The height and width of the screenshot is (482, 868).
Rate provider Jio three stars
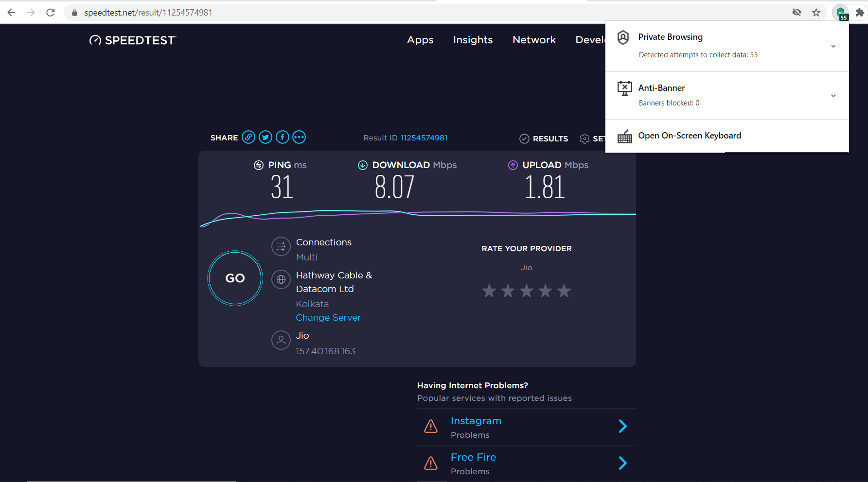pyautogui.click(x=527, y=291)
